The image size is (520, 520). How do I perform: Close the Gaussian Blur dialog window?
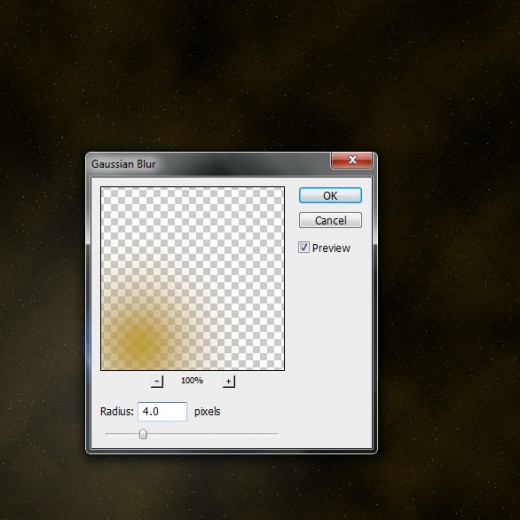click(352, 160)
